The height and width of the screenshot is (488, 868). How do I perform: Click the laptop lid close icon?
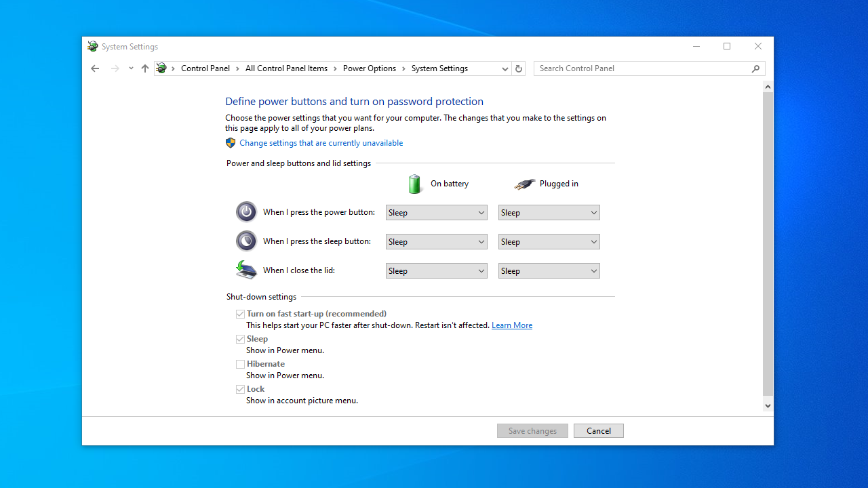click(246, 270)
